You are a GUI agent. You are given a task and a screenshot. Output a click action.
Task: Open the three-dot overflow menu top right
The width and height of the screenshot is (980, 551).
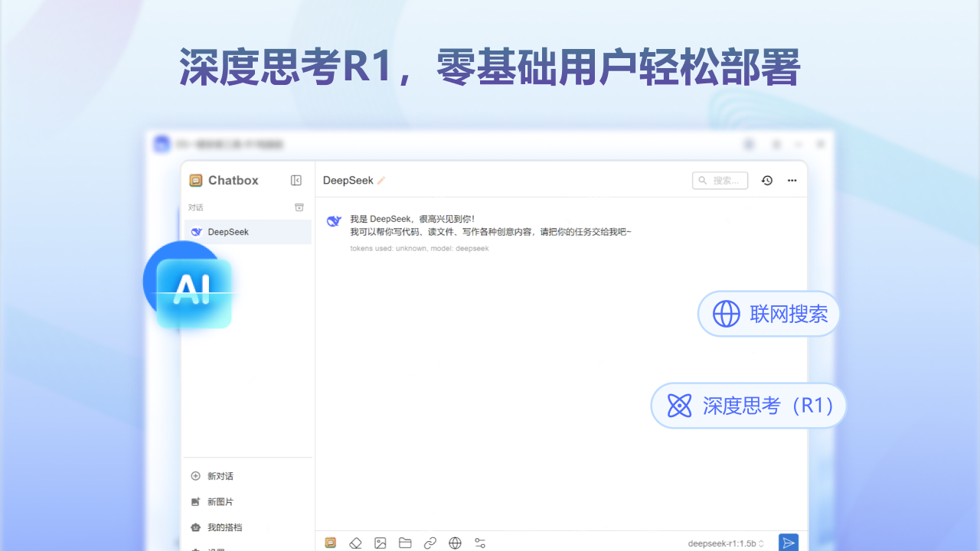click(x=792, y=180)
